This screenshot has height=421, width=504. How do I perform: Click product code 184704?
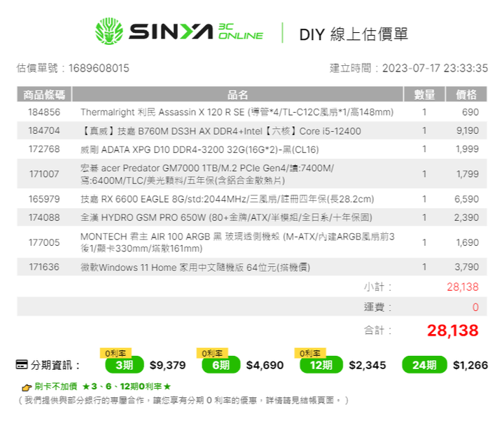click(44, 130)
